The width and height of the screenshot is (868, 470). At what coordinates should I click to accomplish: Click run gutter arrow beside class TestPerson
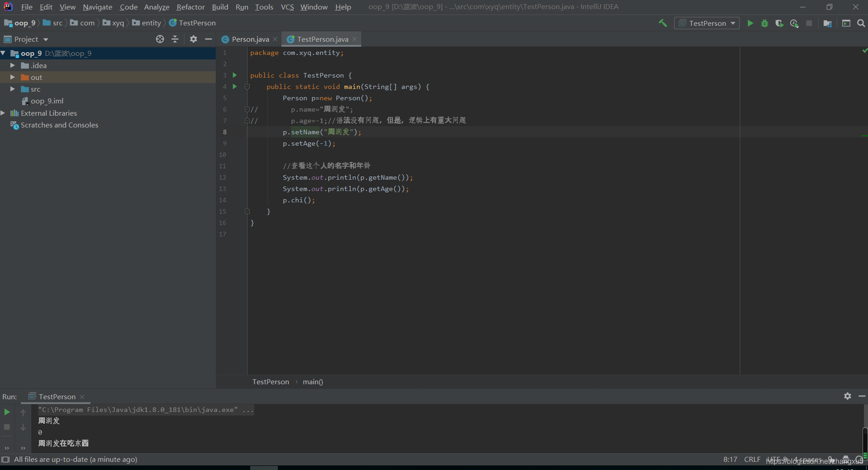[x=235, y=75]
